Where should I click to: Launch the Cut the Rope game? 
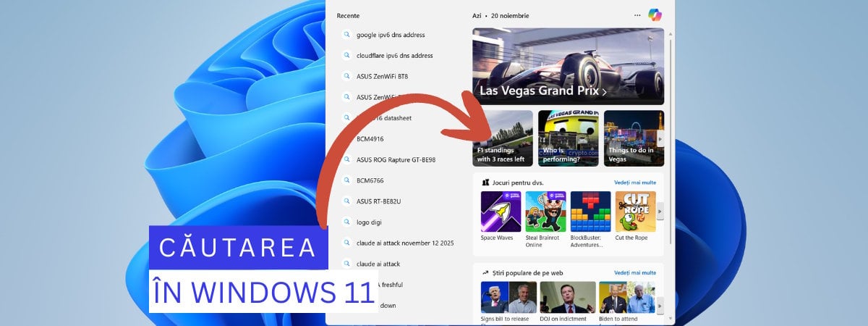point(636,217)
